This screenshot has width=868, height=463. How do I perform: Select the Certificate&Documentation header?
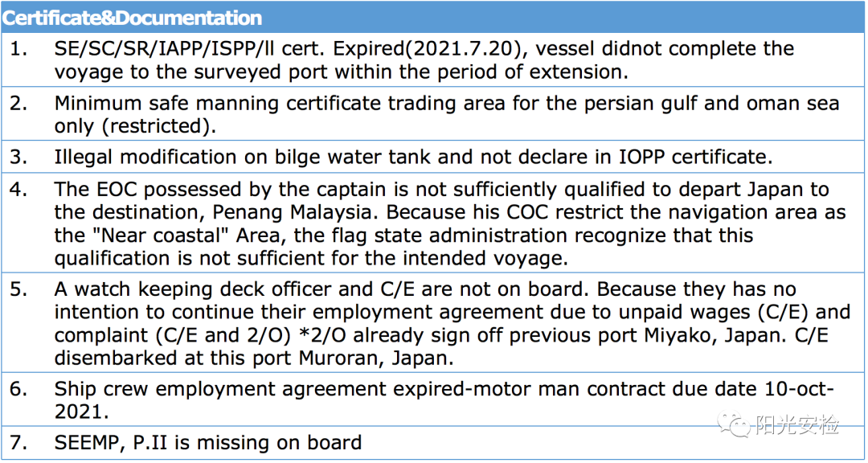[x=132, y=18]
